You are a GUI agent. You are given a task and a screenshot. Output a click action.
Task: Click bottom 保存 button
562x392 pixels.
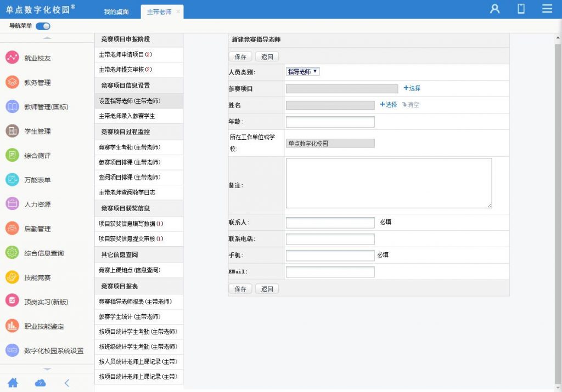(x=240, y=288)
